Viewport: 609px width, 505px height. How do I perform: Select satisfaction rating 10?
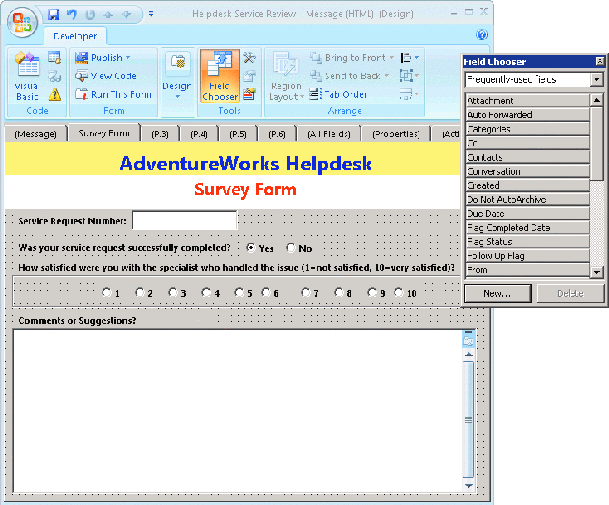[x=399, y=293]
